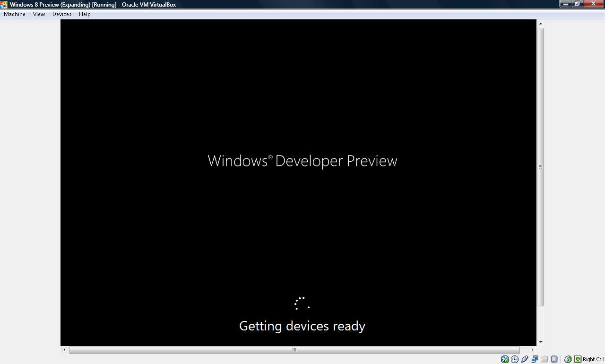Click the vertical scrollbar down arrow
Screen dimensions: 605x364
pyautogui.click(x=541, y=342)
